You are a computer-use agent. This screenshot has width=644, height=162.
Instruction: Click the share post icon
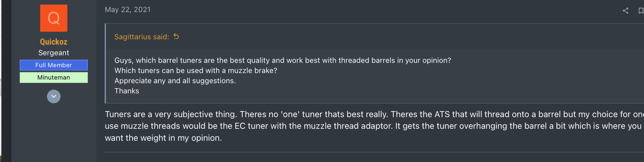(625, 11)
